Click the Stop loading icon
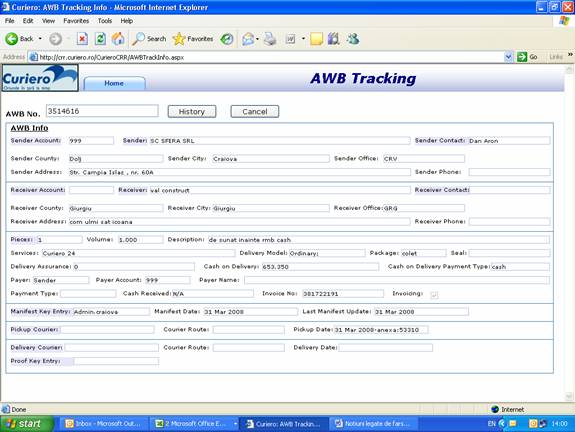This screenshot has height=432, width=575. [82, 39]
